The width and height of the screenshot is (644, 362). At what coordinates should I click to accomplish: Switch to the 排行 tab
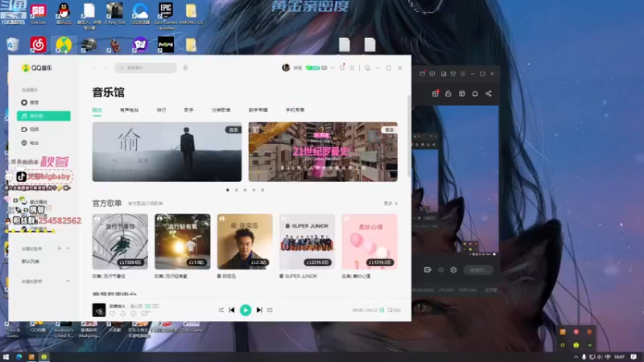[x=162, y=110]
